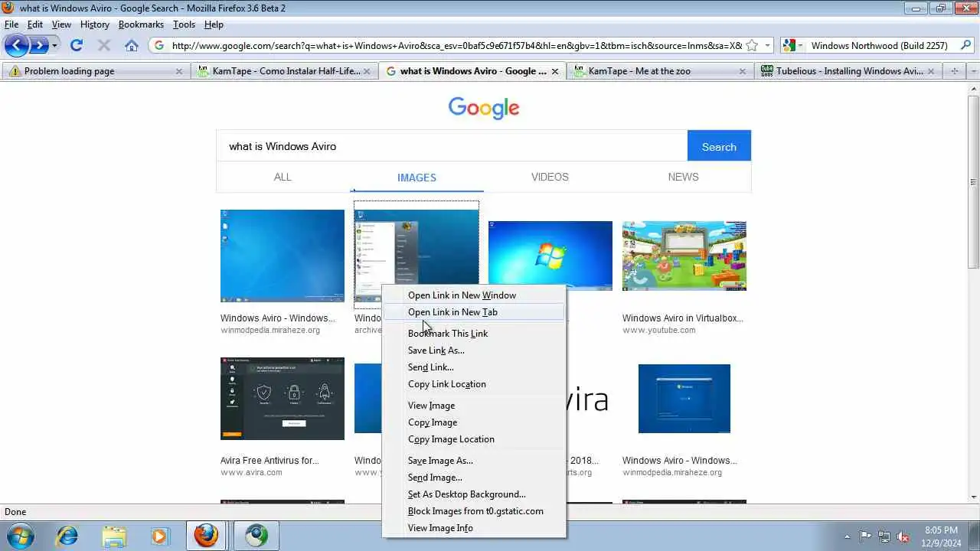Screen dimensions: 980x551
Task: Select Block Images from t0.gstatic.com
Action: click(x=473, y=511)
